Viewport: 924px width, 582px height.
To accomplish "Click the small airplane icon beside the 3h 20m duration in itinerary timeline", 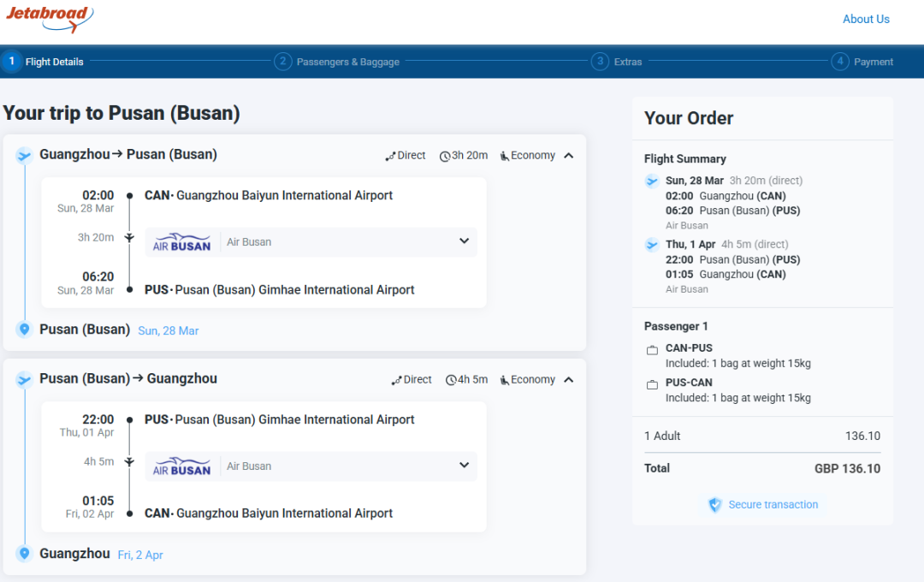I will 130,238.
